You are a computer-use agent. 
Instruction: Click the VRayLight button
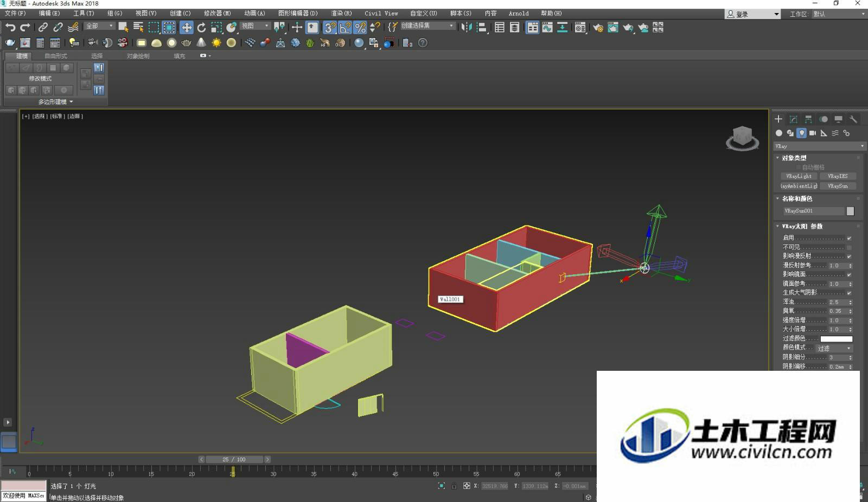tap(799, 176)
